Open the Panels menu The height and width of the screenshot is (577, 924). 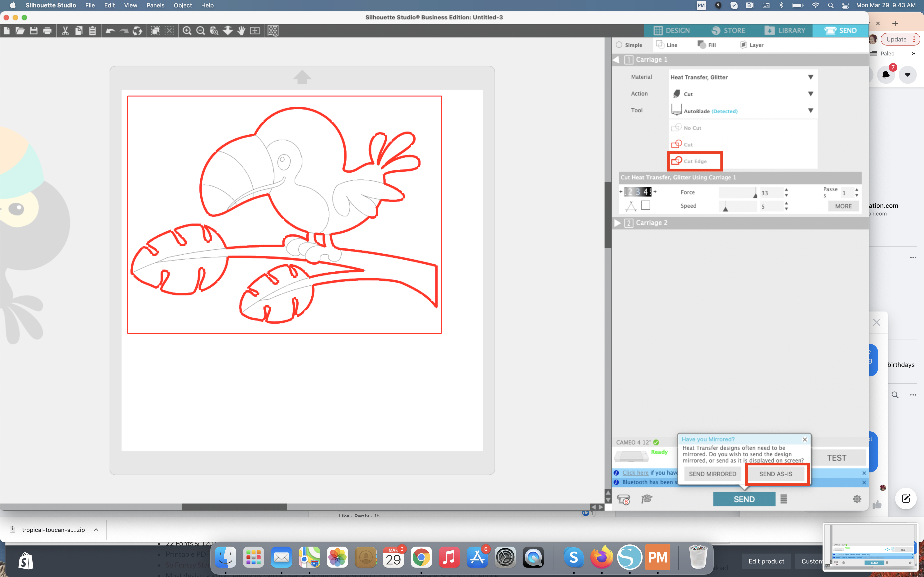tap(155, 5)
